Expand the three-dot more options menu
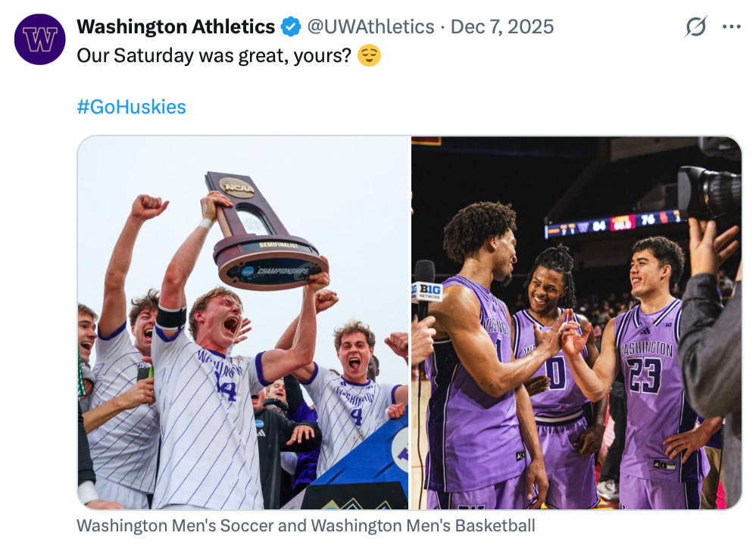This screenshot has height=545, width=756. [x=731, y=27]
